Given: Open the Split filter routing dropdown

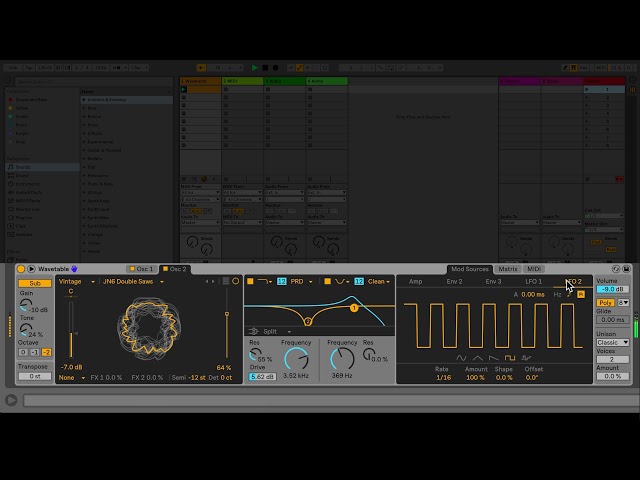Looking at the screenshot, I should coord(277,331).
